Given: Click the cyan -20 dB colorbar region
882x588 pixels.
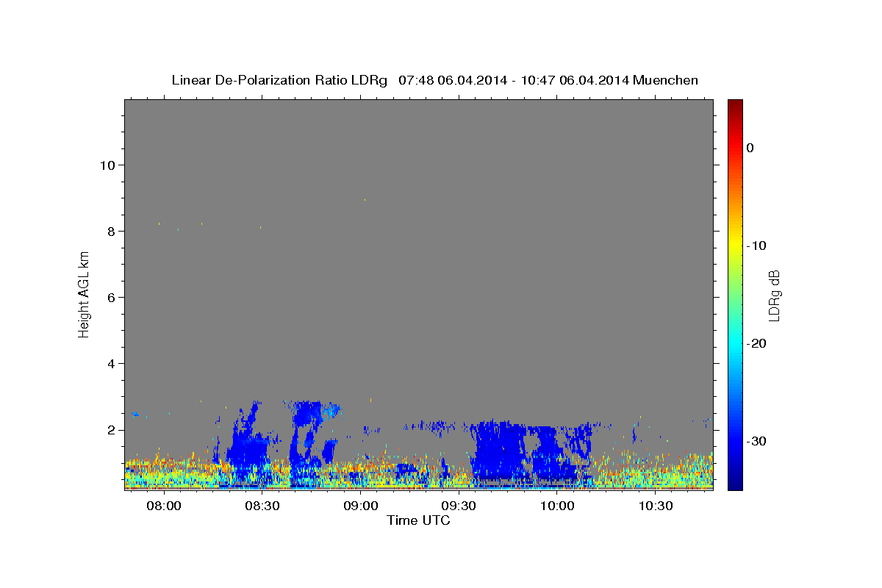Looking at the screenshot, I should [735, 343].
